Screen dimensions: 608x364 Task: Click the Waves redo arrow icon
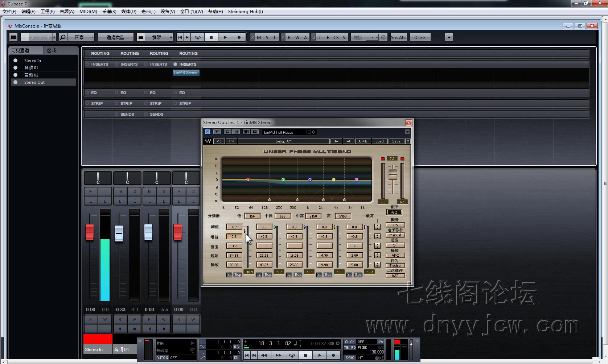231,141
